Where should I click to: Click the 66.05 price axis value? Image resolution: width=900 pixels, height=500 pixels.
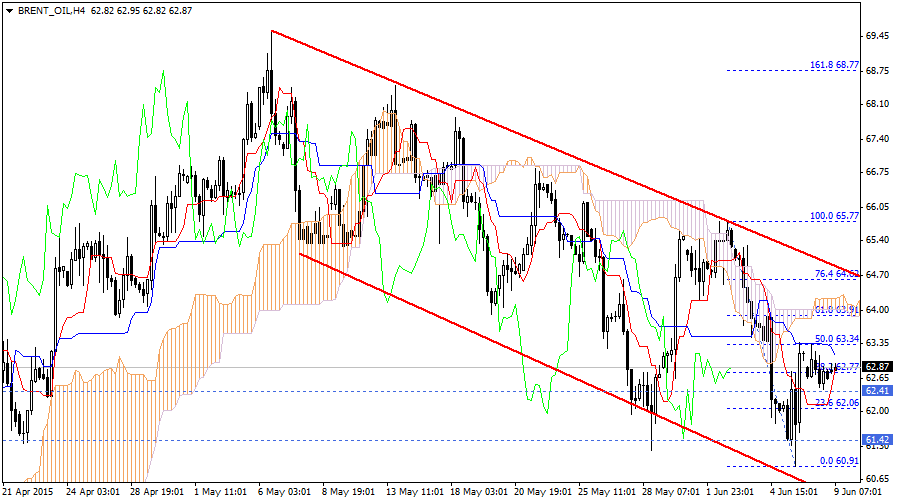(877, 207)
